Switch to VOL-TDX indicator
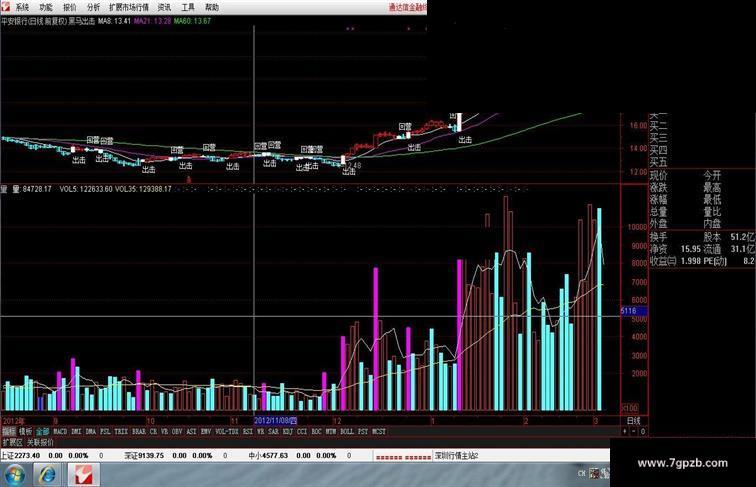This screenshot has width=756, height=487. coord(227,432)
